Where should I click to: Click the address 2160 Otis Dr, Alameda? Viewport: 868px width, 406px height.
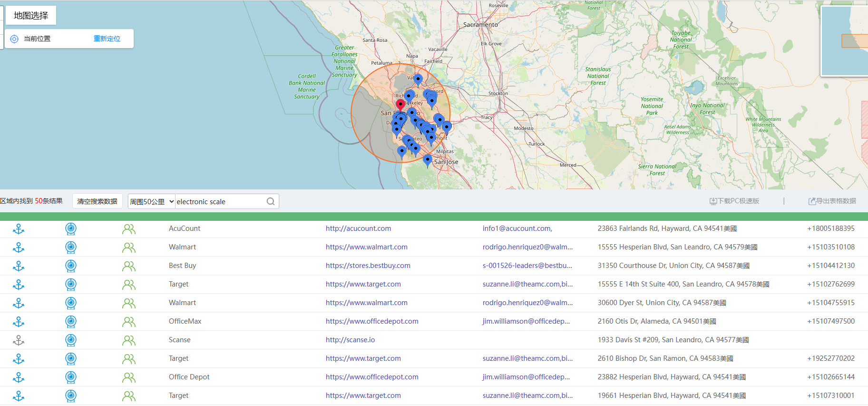click(x=657, y=321)
